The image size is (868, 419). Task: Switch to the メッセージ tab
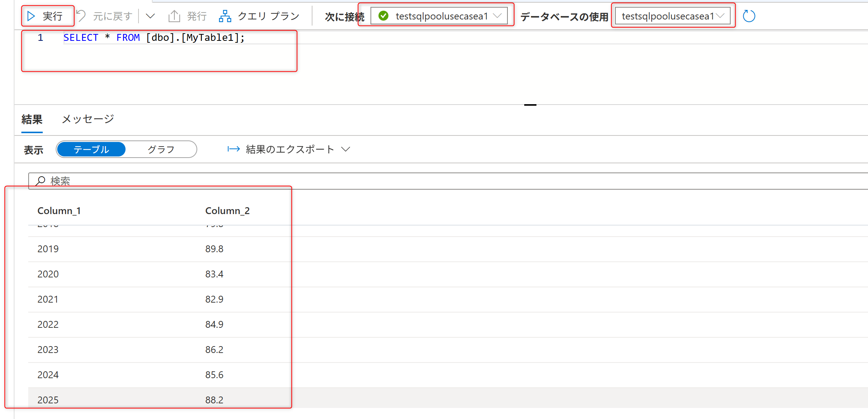pos(87,119)
